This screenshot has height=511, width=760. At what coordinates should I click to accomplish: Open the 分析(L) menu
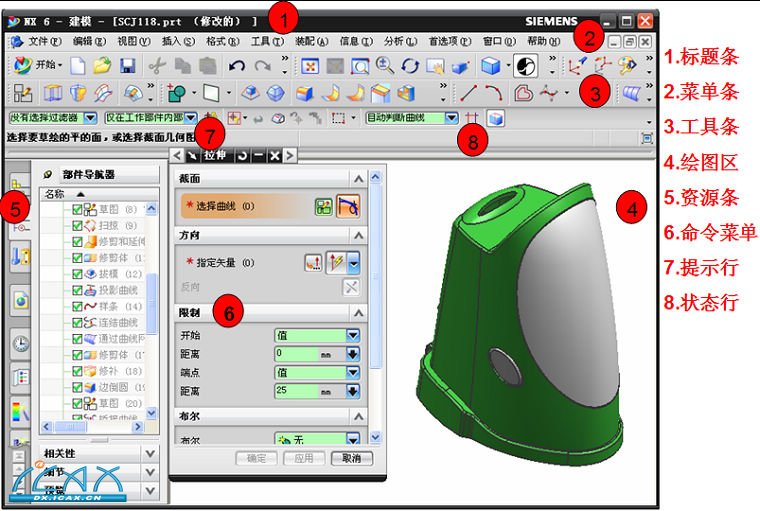click(x=400, y=42)
